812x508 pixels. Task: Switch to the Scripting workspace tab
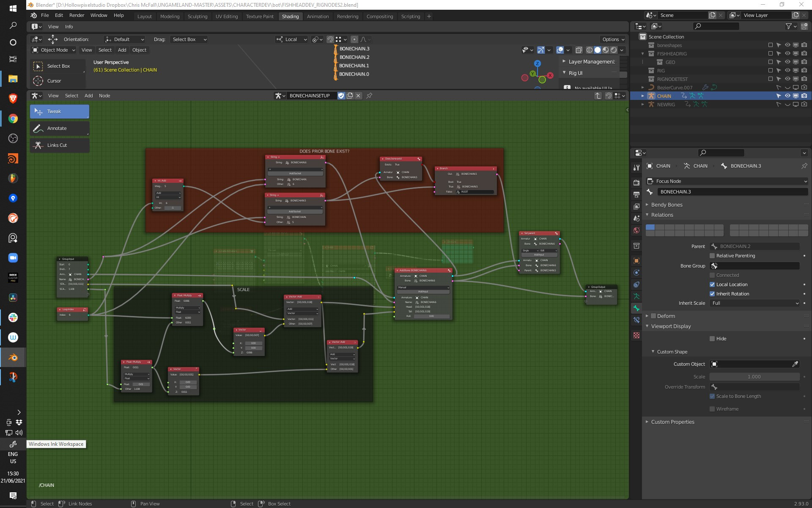(x=410, y=17)
